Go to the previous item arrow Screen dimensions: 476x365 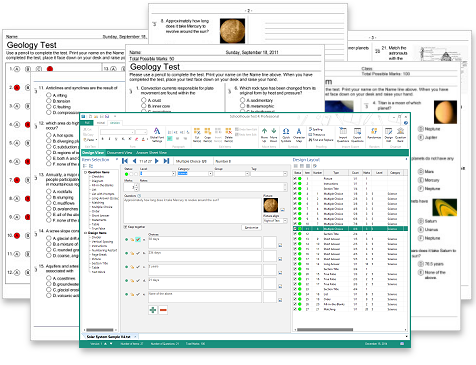pyautogui.click(x=134, y=161)
